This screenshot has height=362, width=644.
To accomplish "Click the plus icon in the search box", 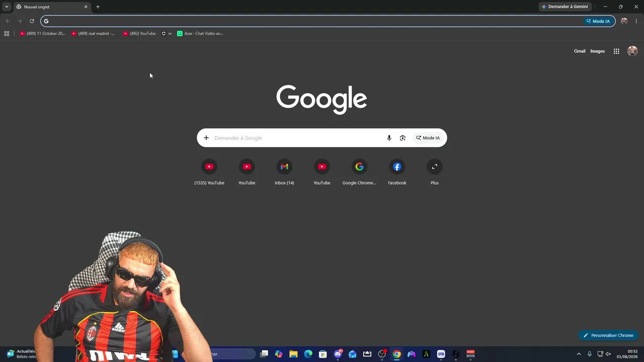I will pyautogui.click(x=206, y=138).
